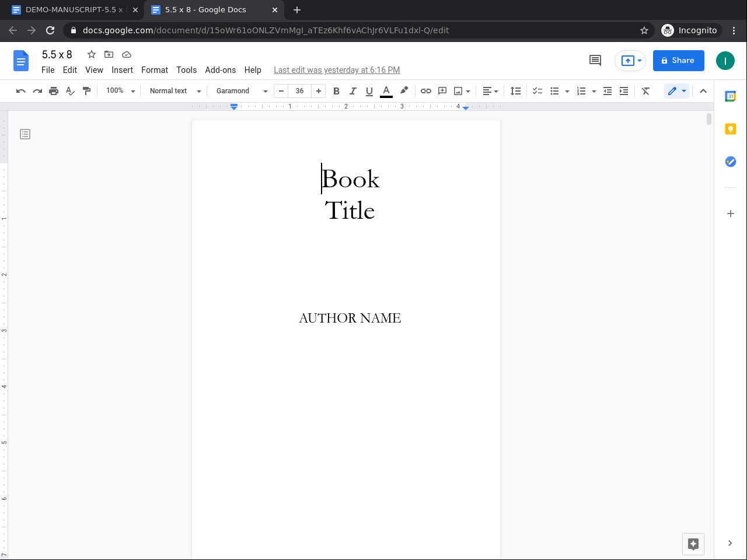The image size is (747, 560).
Task: Open the Garamond font dropdown
Action: pos(241,91)
